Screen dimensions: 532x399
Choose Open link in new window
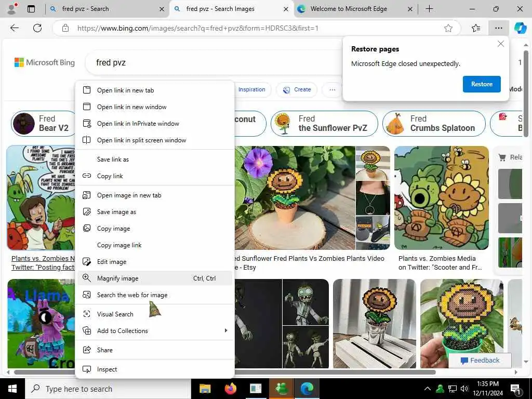coord(155,107)
